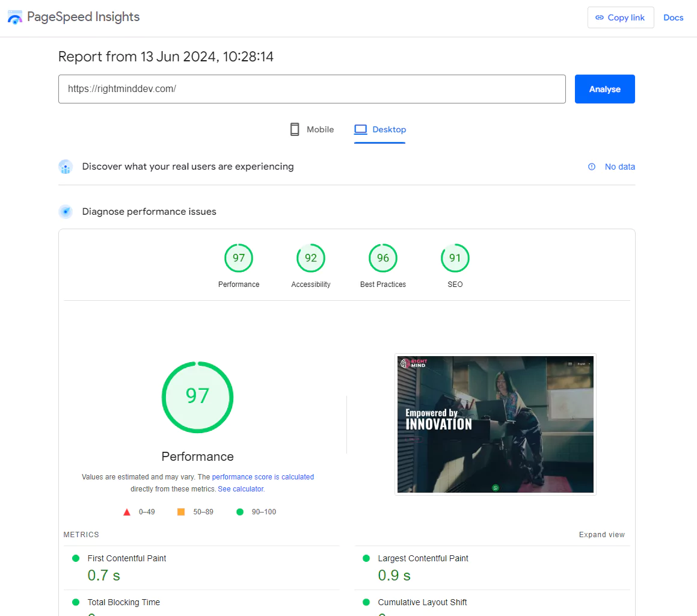The image size is (697, 616).
Task: Click the Cumulative Layout Shift label
Action: tap(422, 602)
